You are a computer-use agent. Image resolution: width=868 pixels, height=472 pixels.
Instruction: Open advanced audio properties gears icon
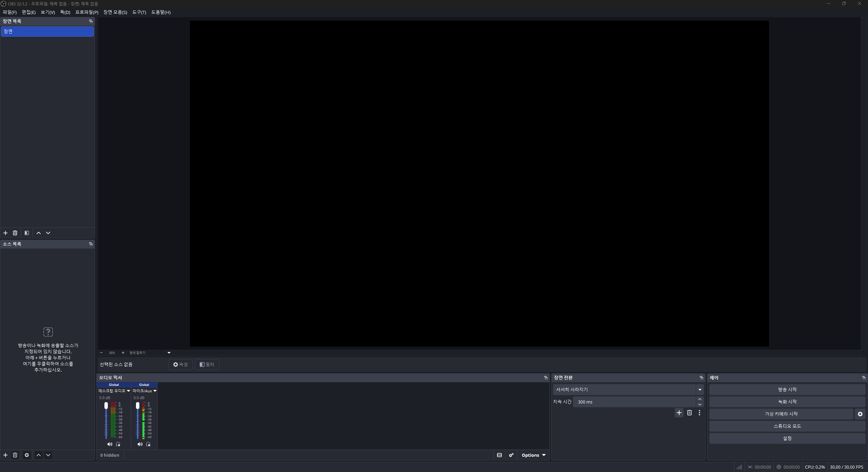point(511,455)
